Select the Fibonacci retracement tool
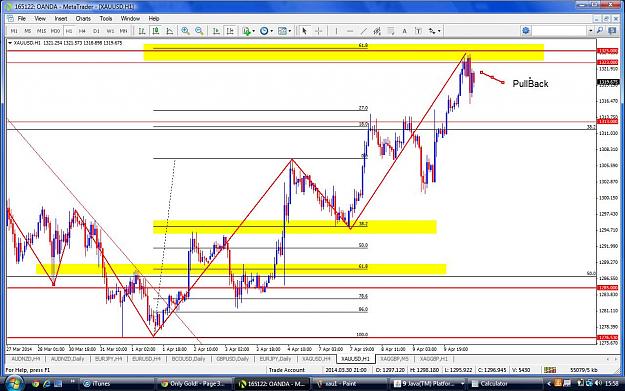The width and height of the screenshot is (625, 391). pyautogui.click(x=391, y=31)
